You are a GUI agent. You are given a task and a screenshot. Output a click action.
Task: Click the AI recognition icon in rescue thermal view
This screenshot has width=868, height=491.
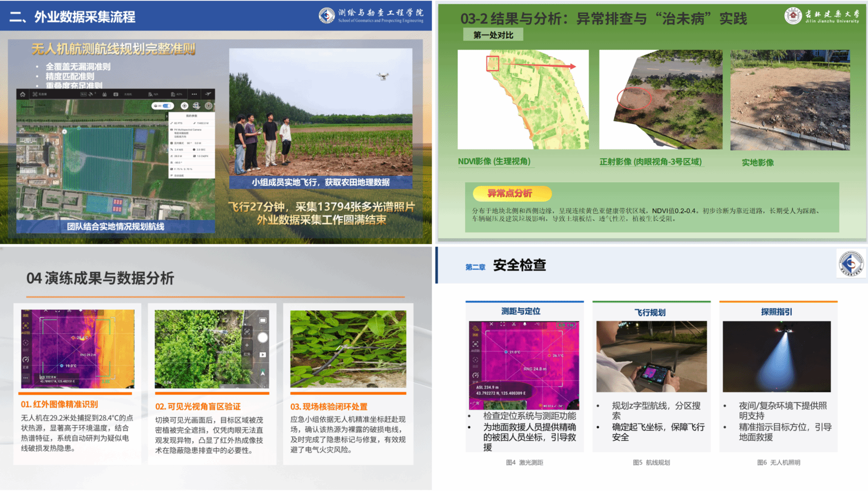pyautogui.click(x=475, y=344)
